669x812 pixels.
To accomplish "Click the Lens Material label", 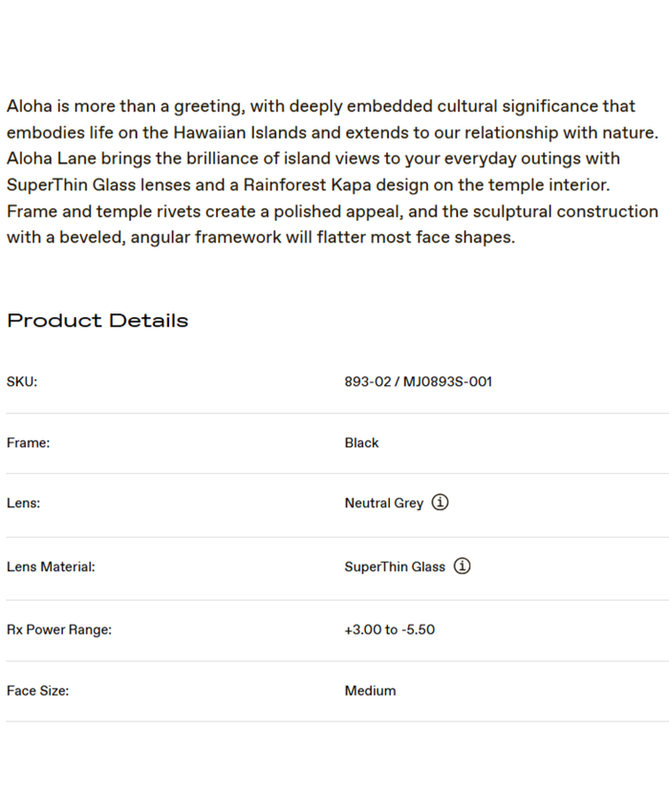I will [51, 567].
